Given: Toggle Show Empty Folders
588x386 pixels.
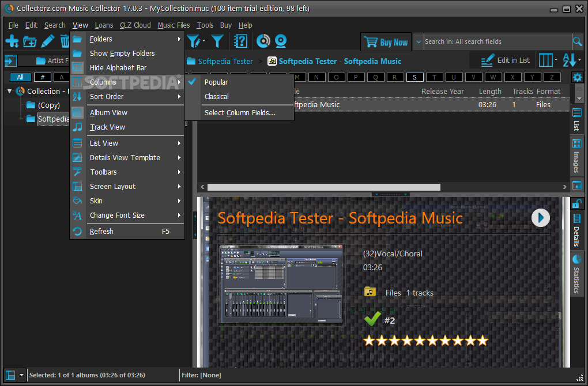Looking at the screenshot, I should (x=127, y=53).
